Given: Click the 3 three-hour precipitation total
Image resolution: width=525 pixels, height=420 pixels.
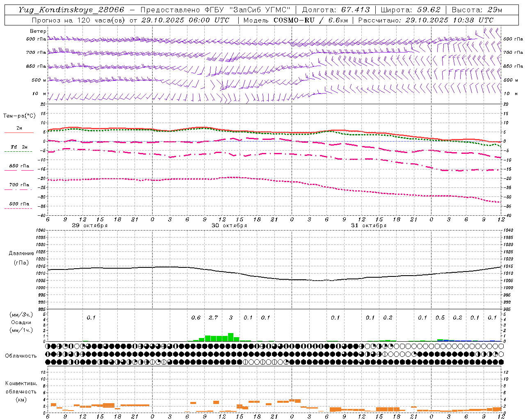Looking at the screenshot, I should point(231,318).
